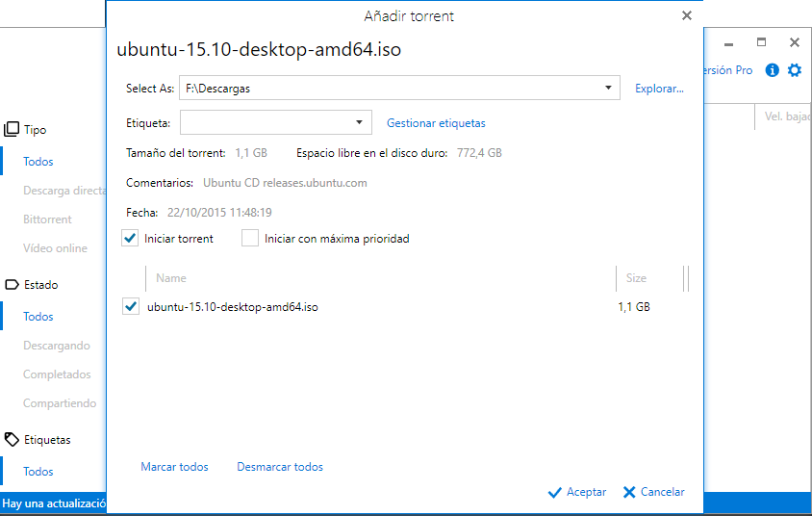Click the Tipo section icon in sidebar

click(x=12, y=129)
